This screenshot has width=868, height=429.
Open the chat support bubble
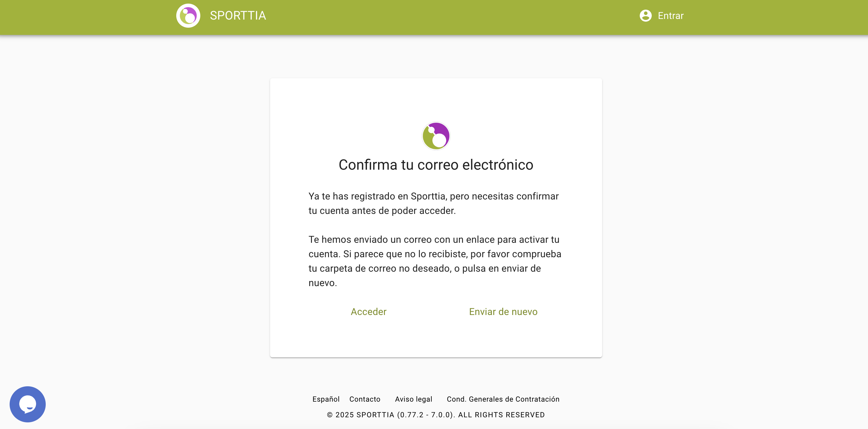pyautogui.click(x=28, y=404)
